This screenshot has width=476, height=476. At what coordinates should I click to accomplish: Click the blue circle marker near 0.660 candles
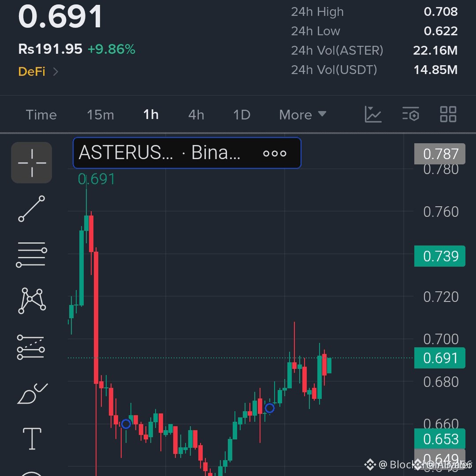pyautogui.click(x=126, y=424)
